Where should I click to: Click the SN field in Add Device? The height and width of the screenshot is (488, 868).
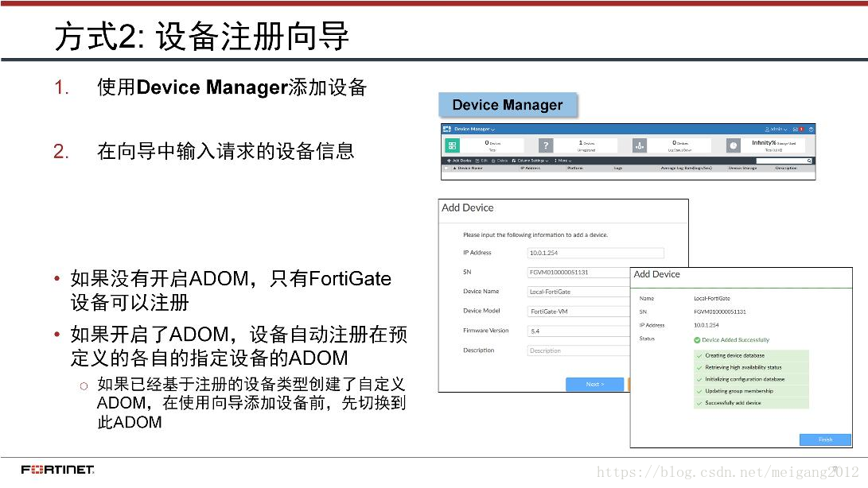(x=578, y=273)
